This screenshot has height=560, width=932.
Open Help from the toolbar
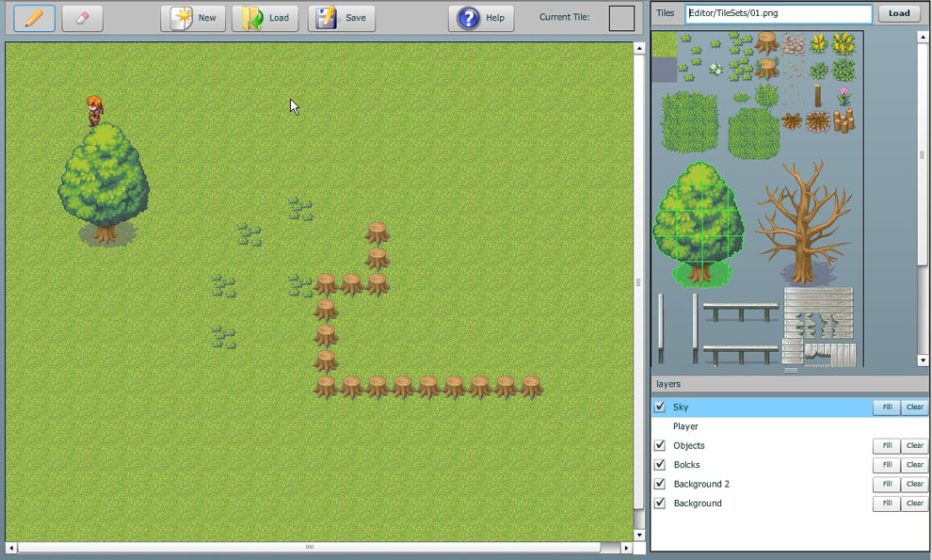481,18
